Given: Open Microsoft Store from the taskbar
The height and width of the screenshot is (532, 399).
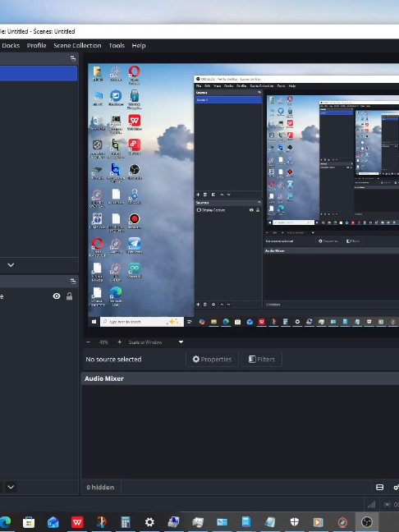Looking at the screenshot, I should (29, 522).
